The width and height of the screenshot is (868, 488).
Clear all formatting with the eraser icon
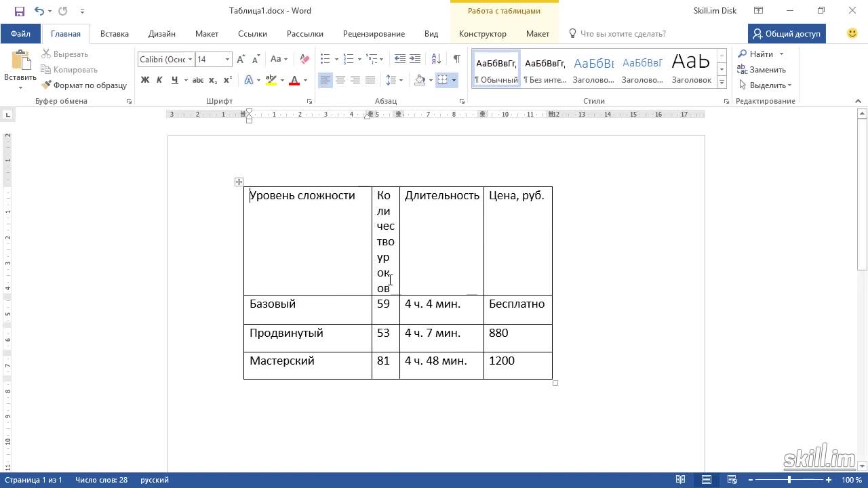pyautogui.click(x=304, y=60)
